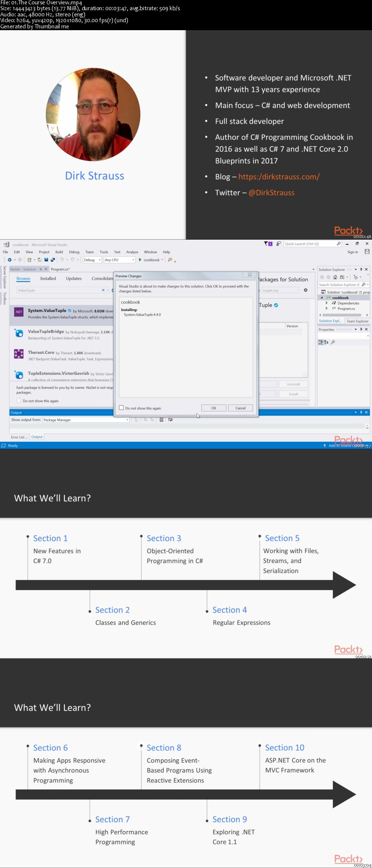Open the Window menu
The width and height of the screenshot is (372, 868).
150,252
